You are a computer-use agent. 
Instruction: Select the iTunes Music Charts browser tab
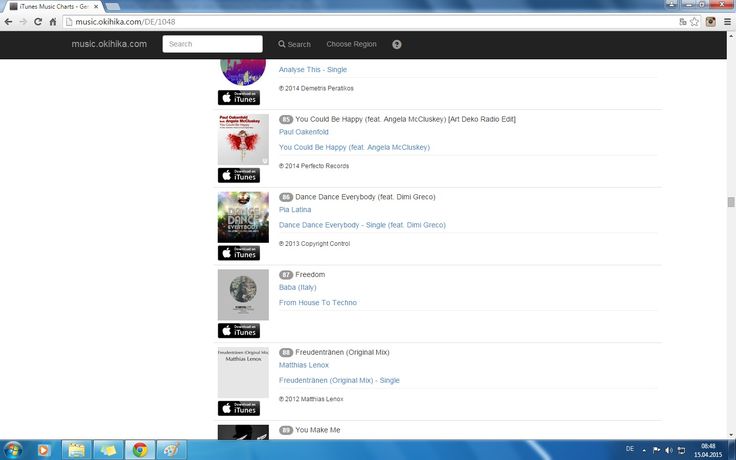pyautogui.click(x=52, y=7)
